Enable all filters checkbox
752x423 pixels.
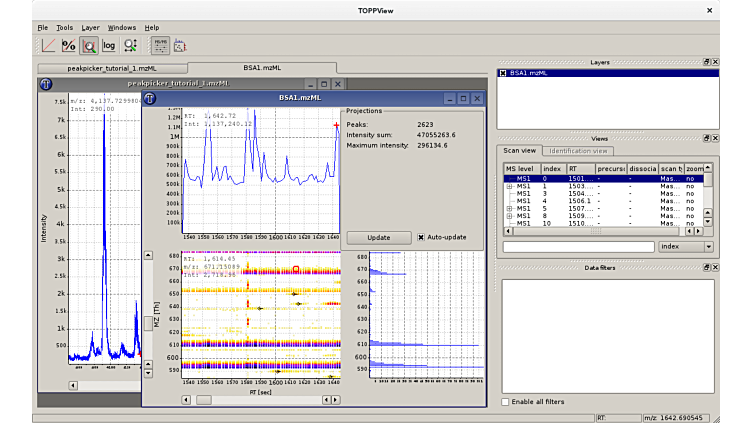coord(504,402)
